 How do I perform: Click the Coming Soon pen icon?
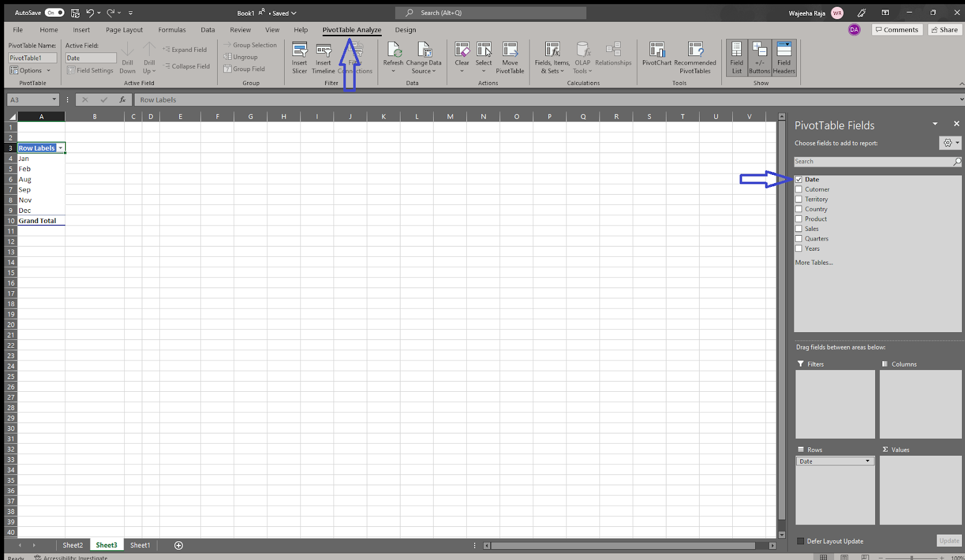861,13
